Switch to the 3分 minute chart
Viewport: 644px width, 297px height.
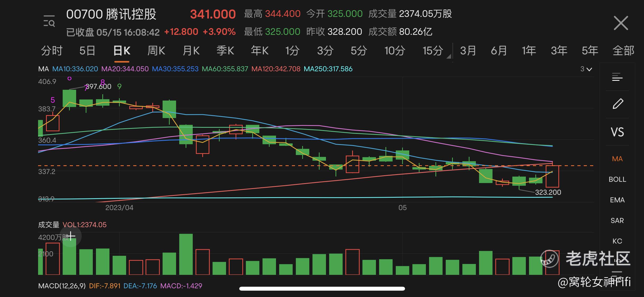(x=325, y=50)
